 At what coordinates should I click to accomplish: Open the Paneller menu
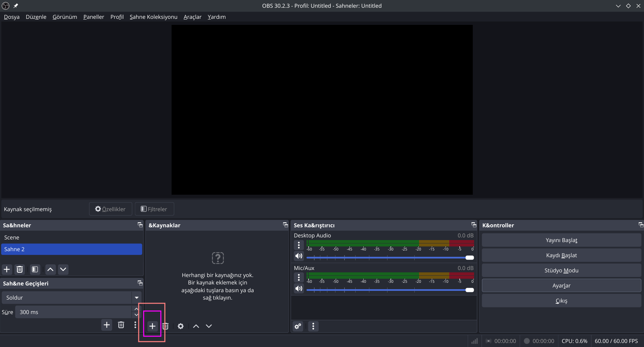pos(94,17)
